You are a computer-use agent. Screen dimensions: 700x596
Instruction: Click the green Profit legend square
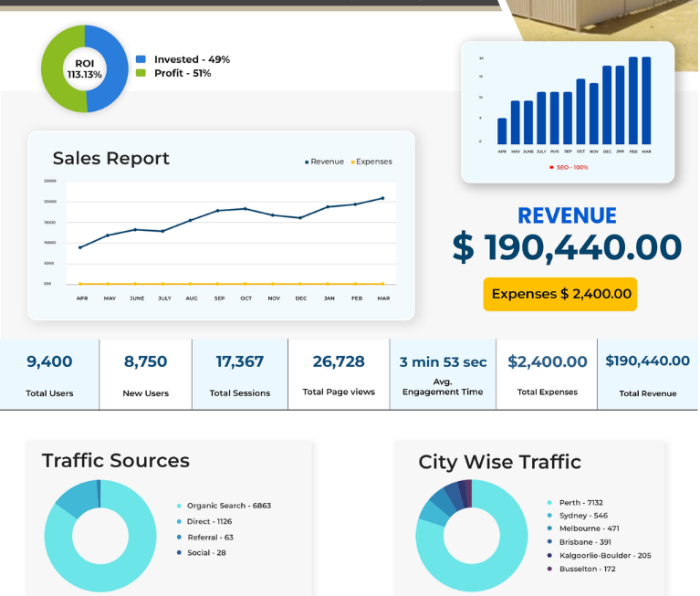141,73
